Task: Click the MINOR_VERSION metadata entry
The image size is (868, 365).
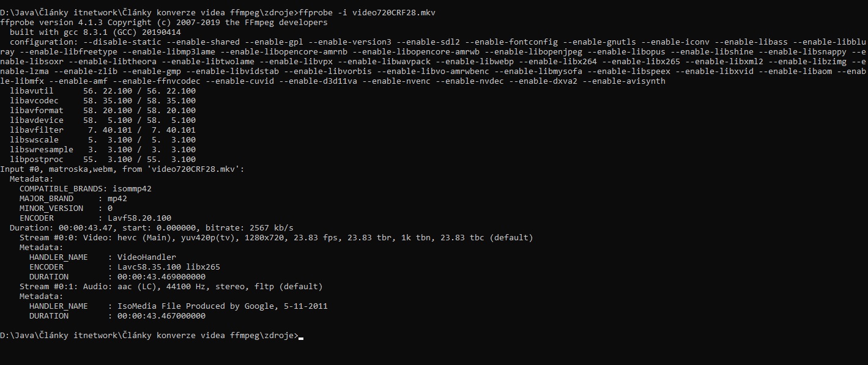Action: tap(66, 208)
